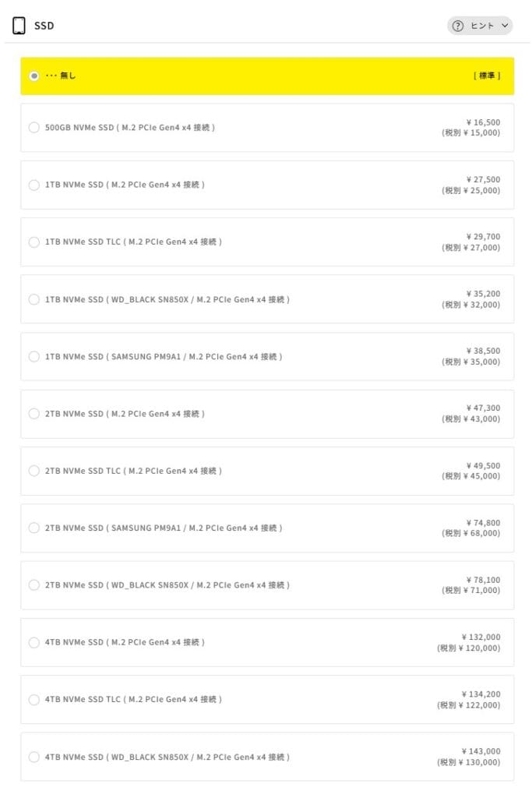The image size is (532, 798).
Task: Click the ¥16,500 price for 500GB SSD
Action: [483, 122]
